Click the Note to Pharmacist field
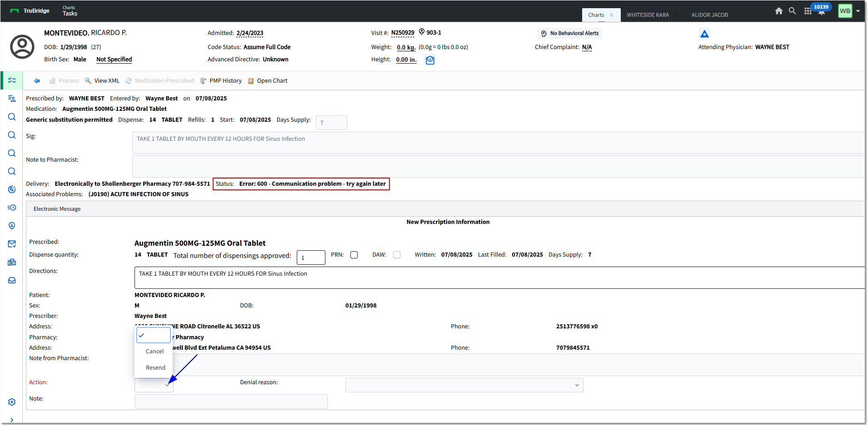 tap(498, 166)
